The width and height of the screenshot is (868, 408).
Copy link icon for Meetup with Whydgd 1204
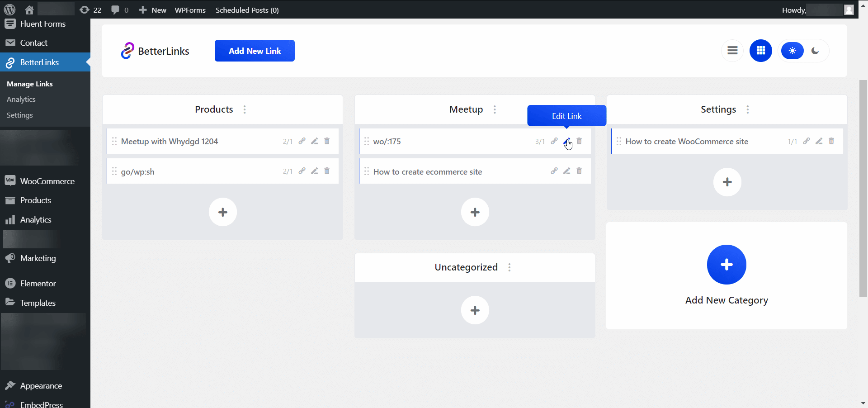[302, 141]
